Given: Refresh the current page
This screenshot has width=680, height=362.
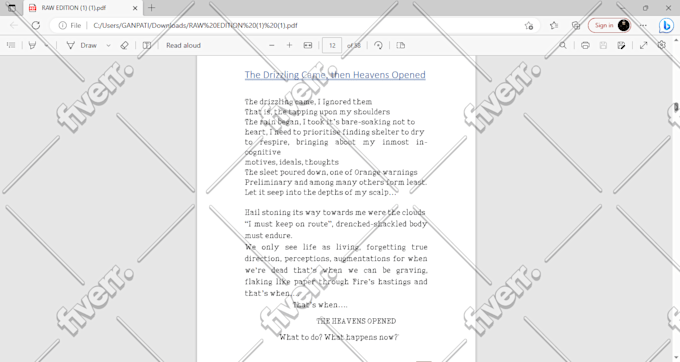Looking at the screenshot, I should [x=36, y=25].
